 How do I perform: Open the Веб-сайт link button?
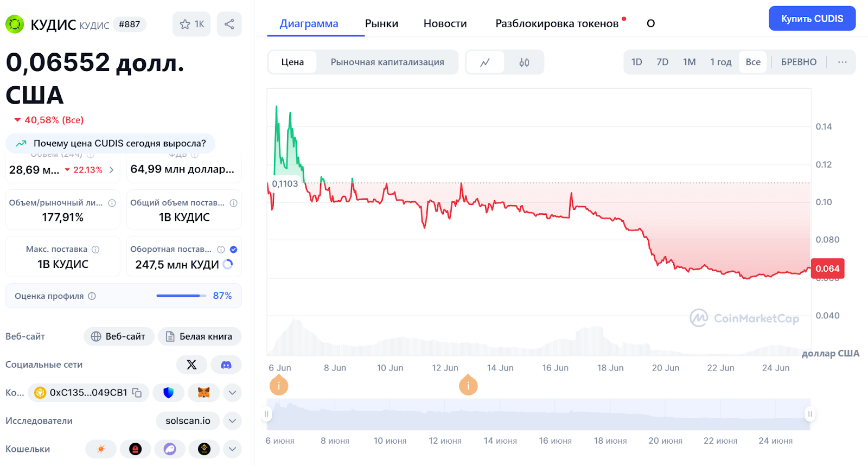[119, 336]
